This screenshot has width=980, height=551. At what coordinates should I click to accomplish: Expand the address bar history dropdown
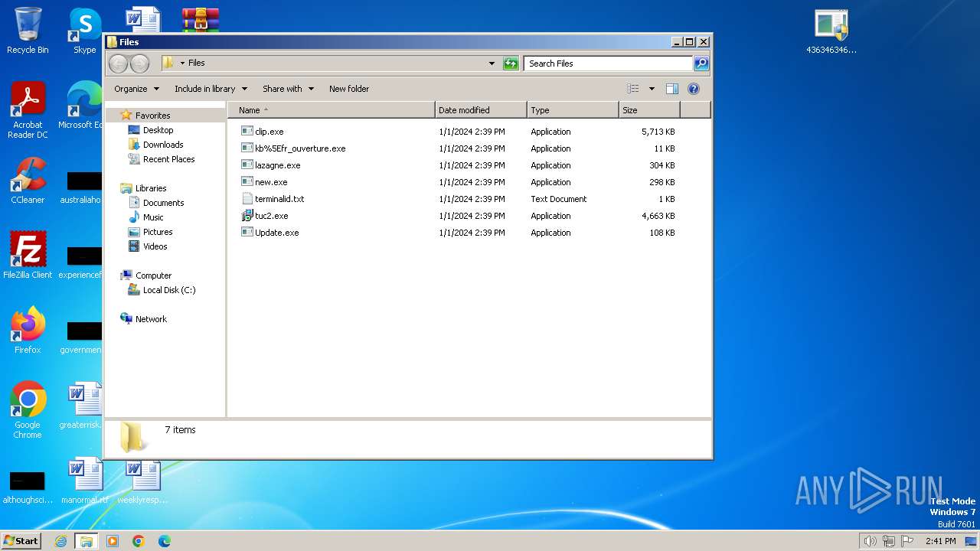(492, 64)
